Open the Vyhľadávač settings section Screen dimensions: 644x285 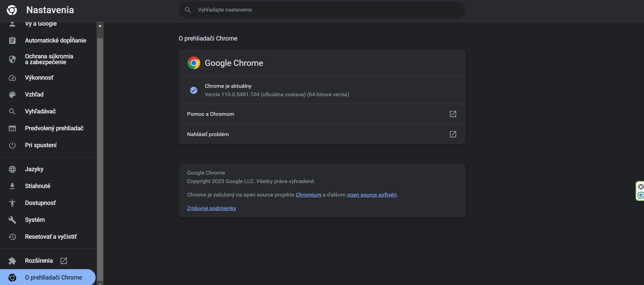tap(40, 111)
